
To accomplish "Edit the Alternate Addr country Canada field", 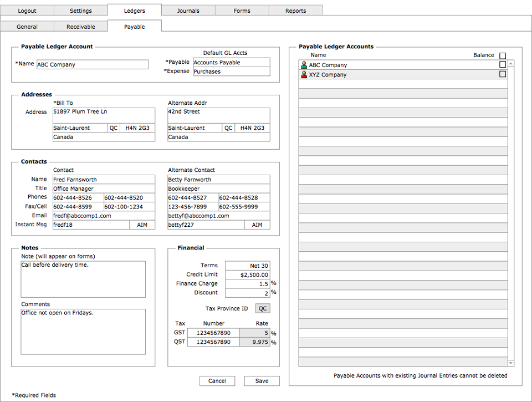I will tap(219, 137).
